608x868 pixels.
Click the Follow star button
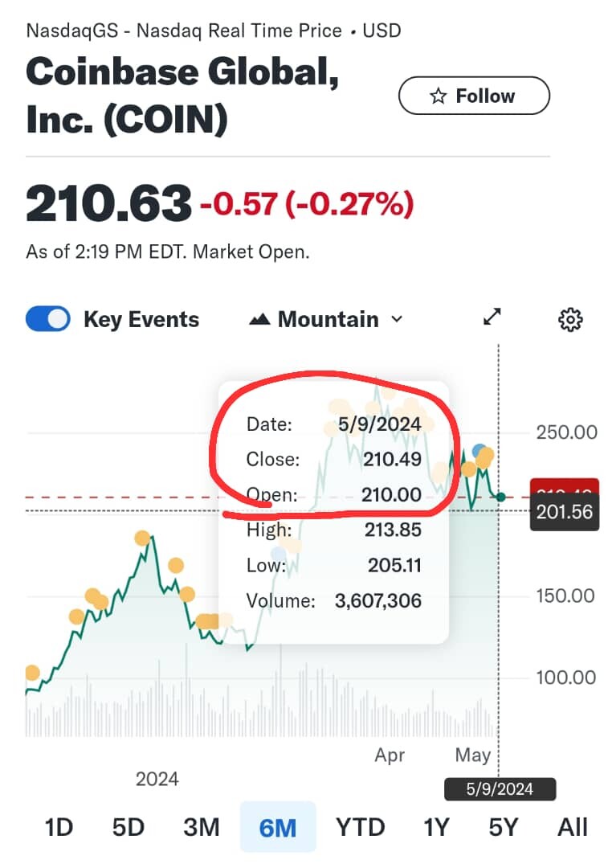click(x=474, y=96)
